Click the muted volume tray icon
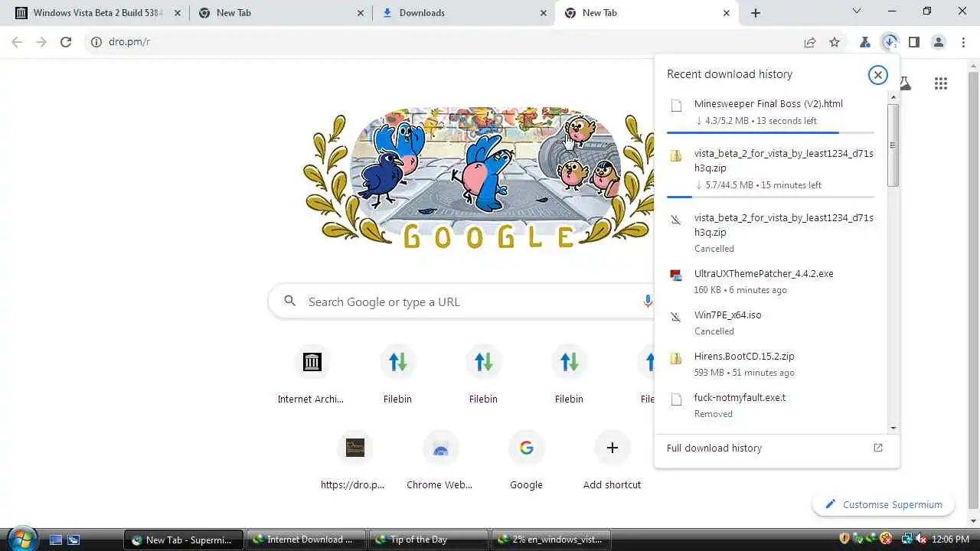The height and width of the screenshot is (551, 980). pyautogui.click(x=920, y=540)
